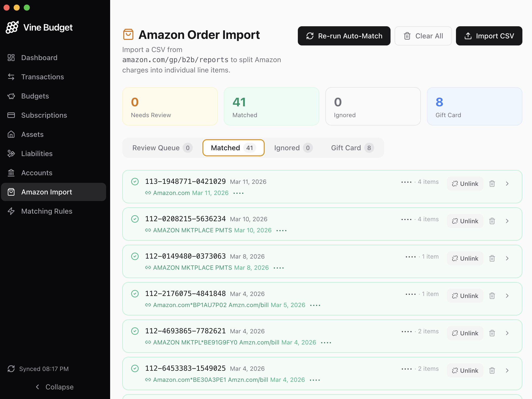The image size is (532, 399).
Task: Expand order 112-0208215-5636234 chevron
Action: pos(507,221)
